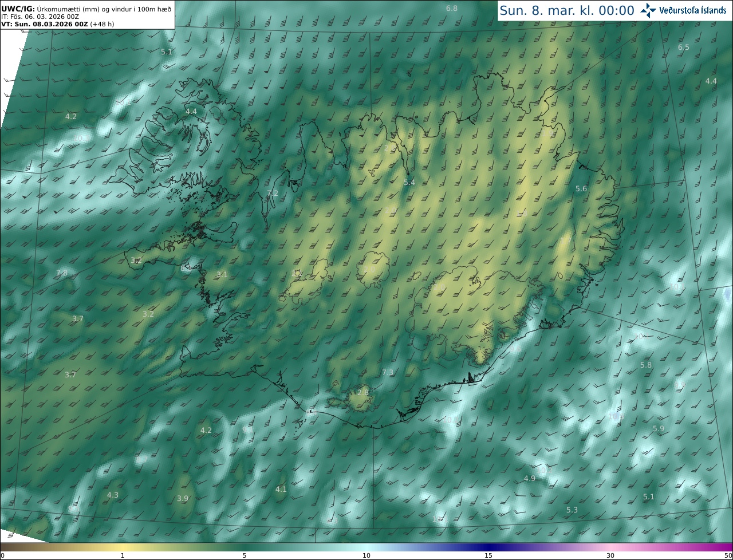
Task: Click the '30' tick on the color scale
Action: [610, 555]
